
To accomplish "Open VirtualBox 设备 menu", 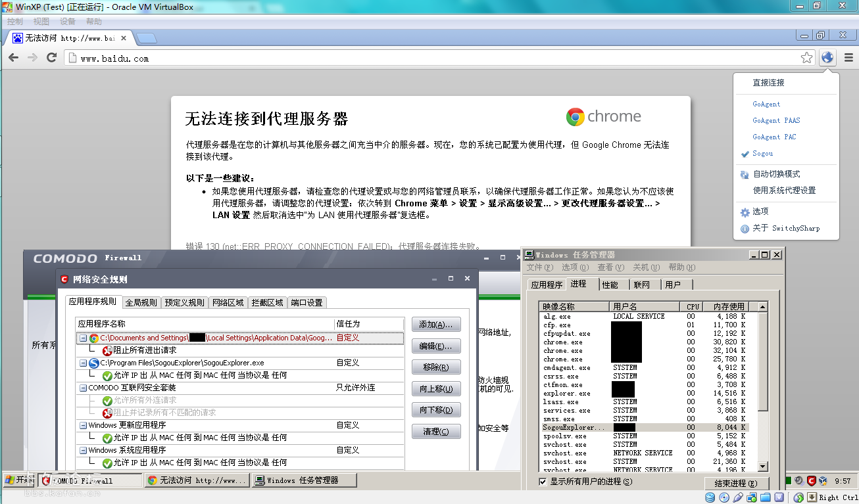I will pyautogui.click(x=68, y=22).
